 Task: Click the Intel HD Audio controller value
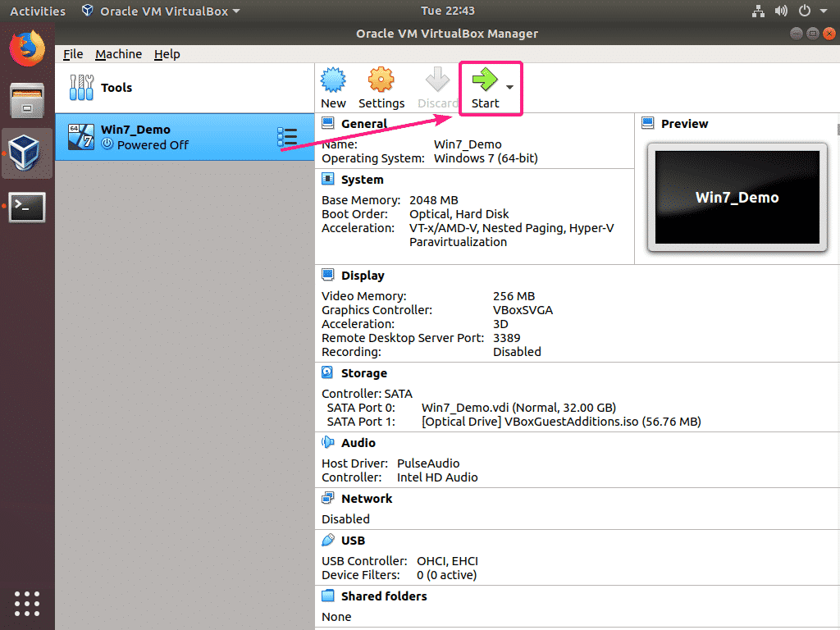(x=437, y=477)
